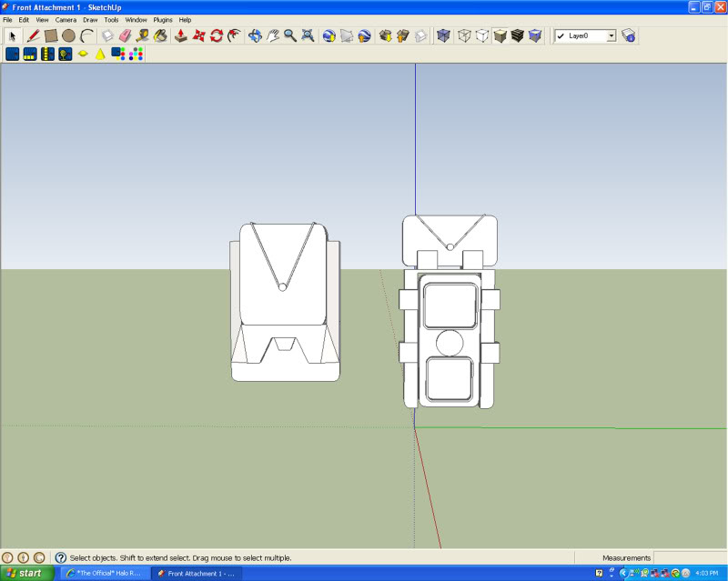728x581 pixels.
Task: Click the Get Models download icon
Action: click(x=385, y=35)
